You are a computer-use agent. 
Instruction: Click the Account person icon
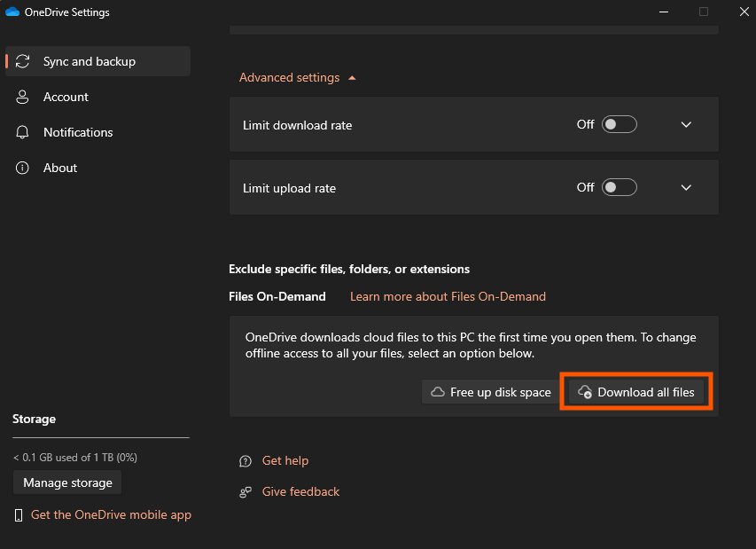coord(22,97)
